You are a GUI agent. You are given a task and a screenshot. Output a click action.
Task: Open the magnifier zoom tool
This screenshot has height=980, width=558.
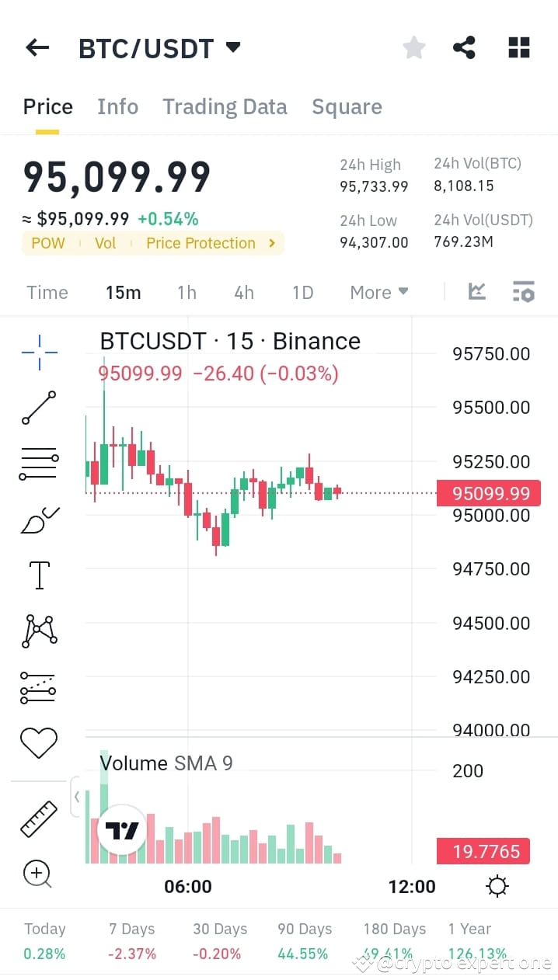[x=38, y=874]
